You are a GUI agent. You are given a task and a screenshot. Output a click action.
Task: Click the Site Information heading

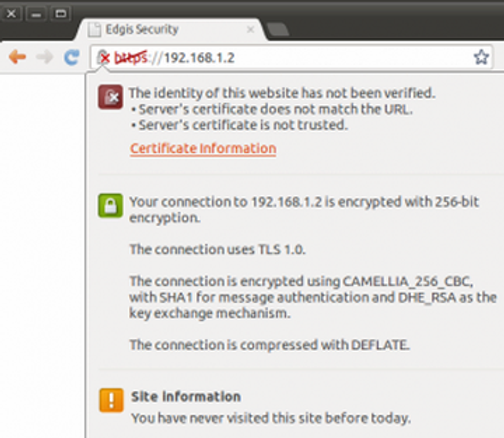click(186, 397)
